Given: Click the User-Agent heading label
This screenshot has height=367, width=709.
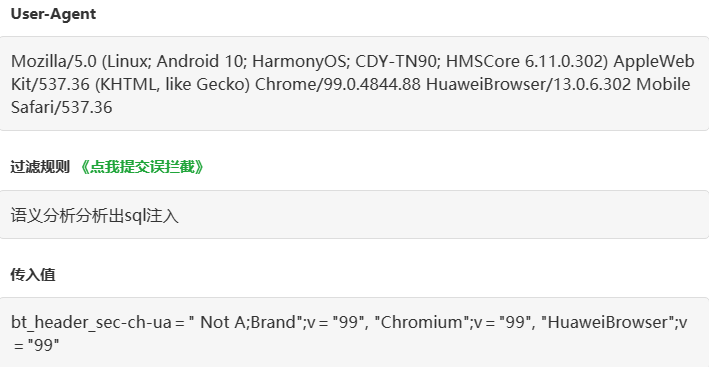Looking at the screenshot, I should 53,14.
